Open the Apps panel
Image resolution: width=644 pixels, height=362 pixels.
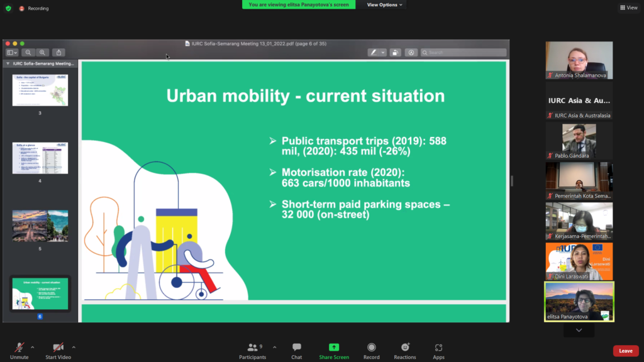coord(438,348)
